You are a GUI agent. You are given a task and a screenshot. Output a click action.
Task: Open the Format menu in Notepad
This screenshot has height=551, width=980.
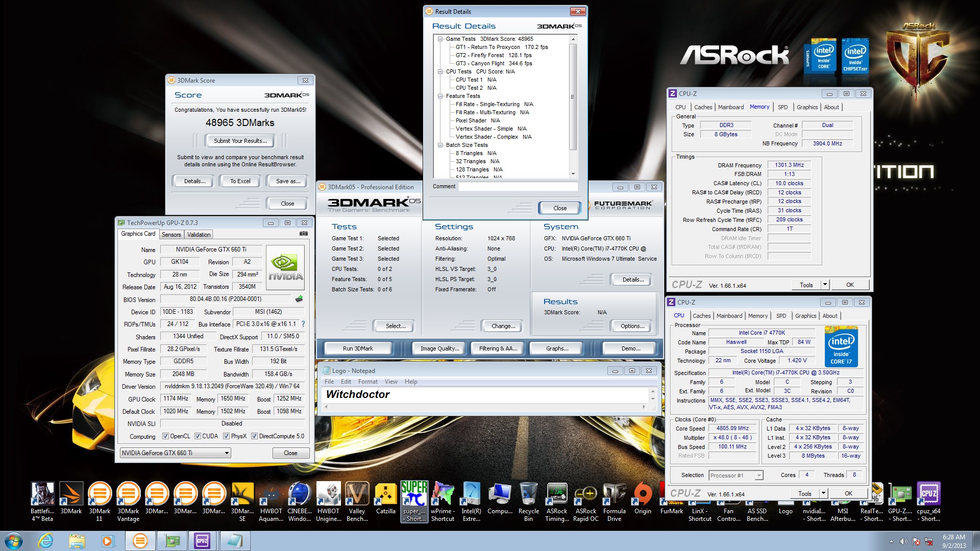[x=367, y=382]
